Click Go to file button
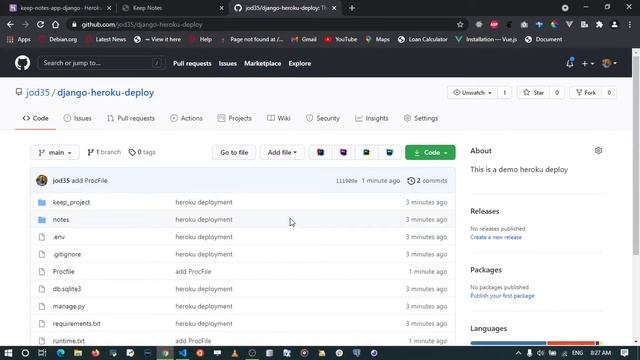Image resolution: width=640 pixels, height=360 pixels. 234,152
